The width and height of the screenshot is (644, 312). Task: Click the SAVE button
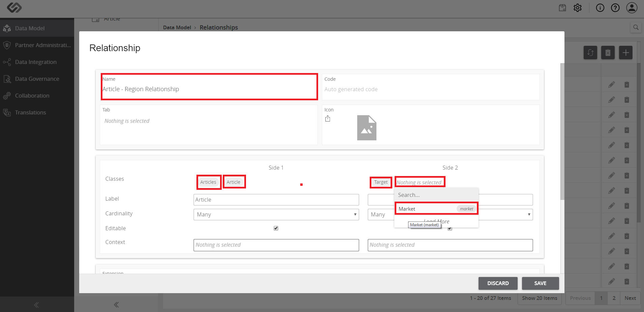click(x=540, y=283)
